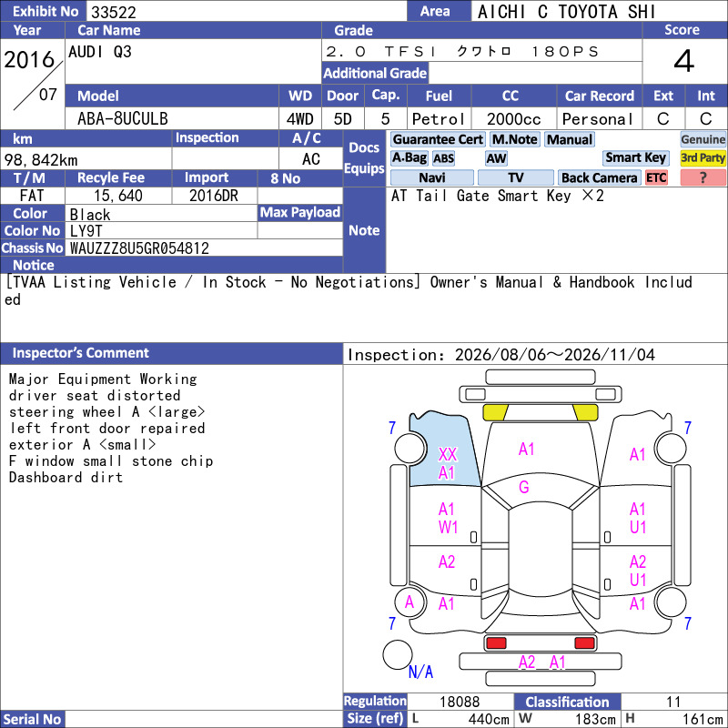Click the Guarantee Cert document badge
728x728 pixels.
(x=438, y=139)
